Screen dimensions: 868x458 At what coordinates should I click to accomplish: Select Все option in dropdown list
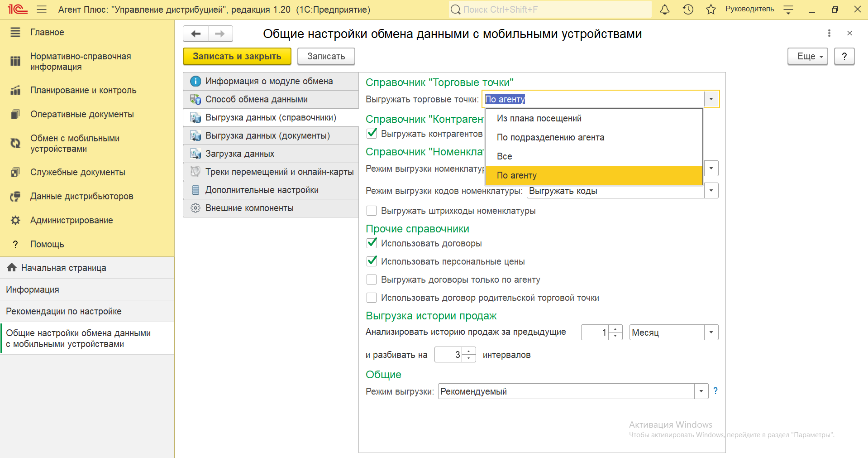594,156
